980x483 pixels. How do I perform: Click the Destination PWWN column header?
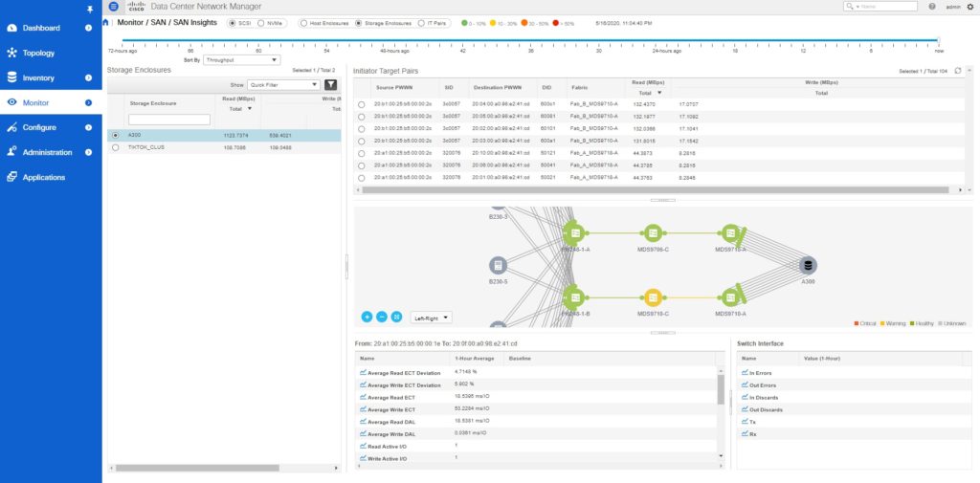pyautogui.click(x=497, y=87)
